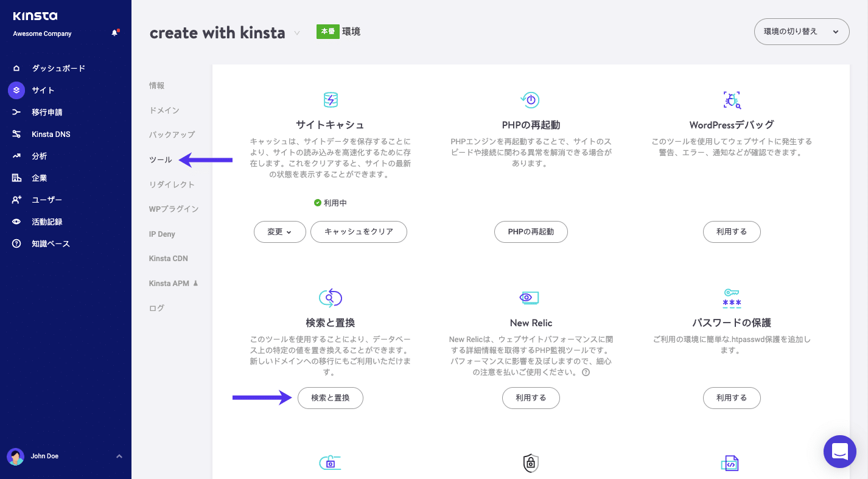Screen dimensions: 868x479
Task: Click John Doe's avatar
Action: 15,456
